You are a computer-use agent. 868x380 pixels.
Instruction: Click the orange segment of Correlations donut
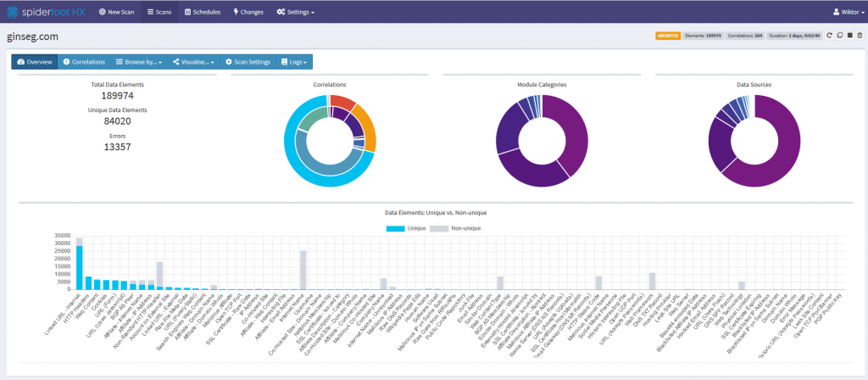click(x=368, y=129)
